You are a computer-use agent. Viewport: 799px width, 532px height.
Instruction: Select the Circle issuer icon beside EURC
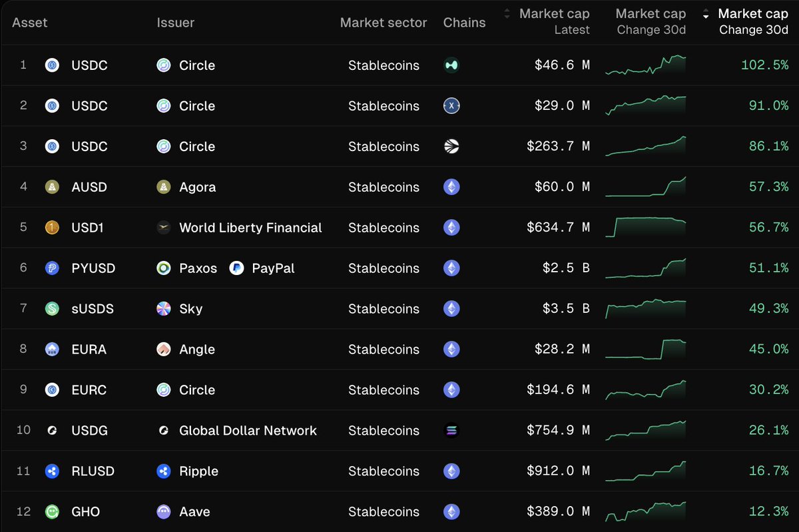tap(164, 390)
